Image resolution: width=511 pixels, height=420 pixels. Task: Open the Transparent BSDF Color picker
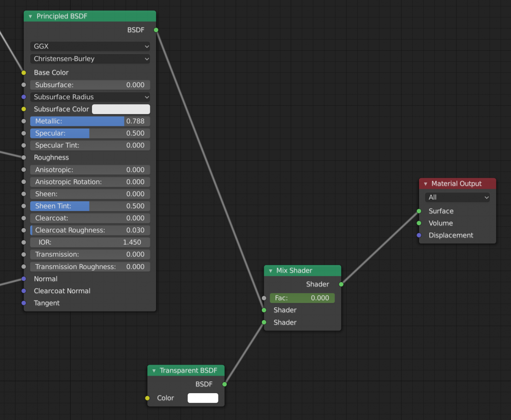(x=203, y=398)
